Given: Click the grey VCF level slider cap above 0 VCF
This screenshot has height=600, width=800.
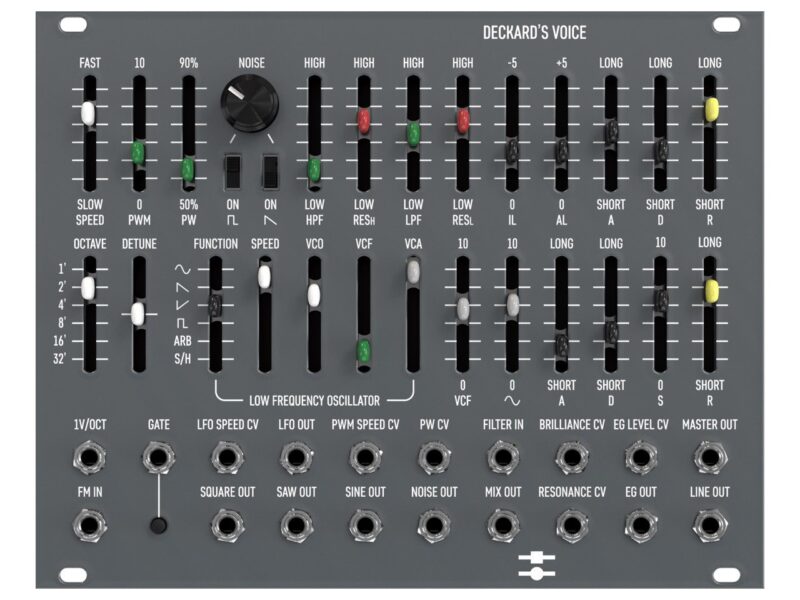Looking at the screenshot, I should (x=463, y=309).
